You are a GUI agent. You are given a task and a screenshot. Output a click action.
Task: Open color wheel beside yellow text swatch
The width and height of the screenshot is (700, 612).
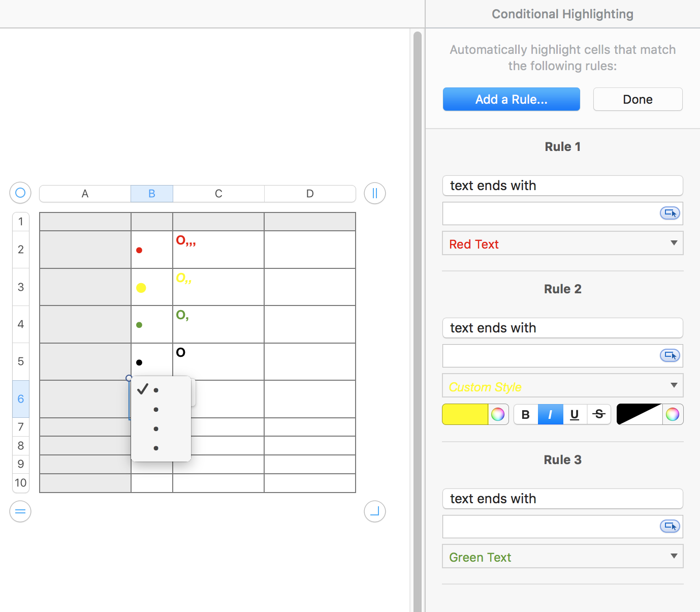click(498, 414)
